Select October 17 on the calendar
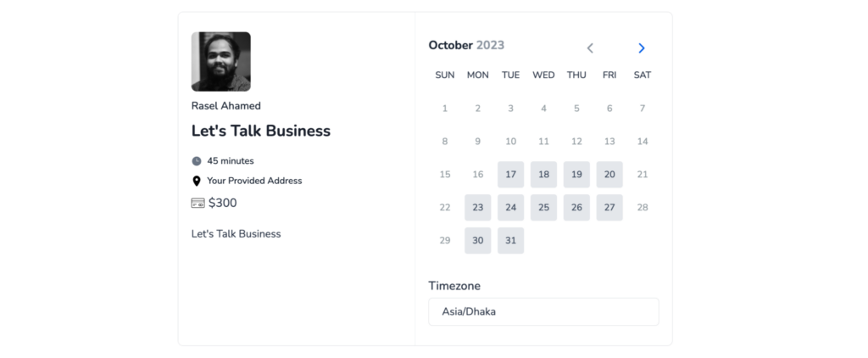This screenshot has width=868, height=358. pos(511,175)
